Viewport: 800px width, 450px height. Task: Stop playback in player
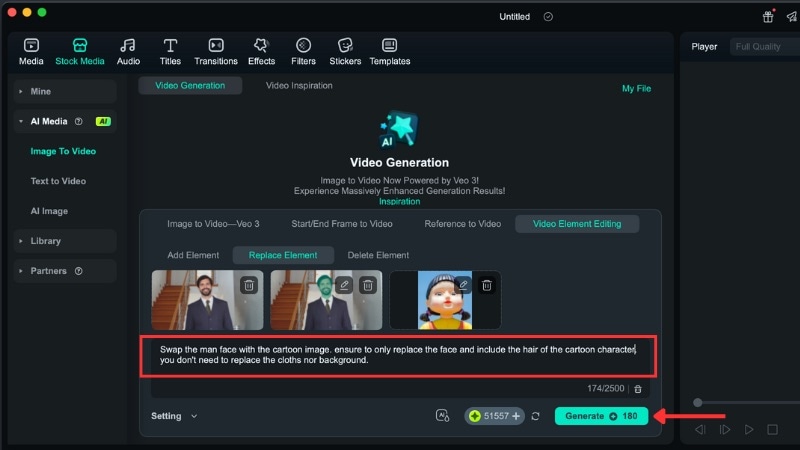772,430
